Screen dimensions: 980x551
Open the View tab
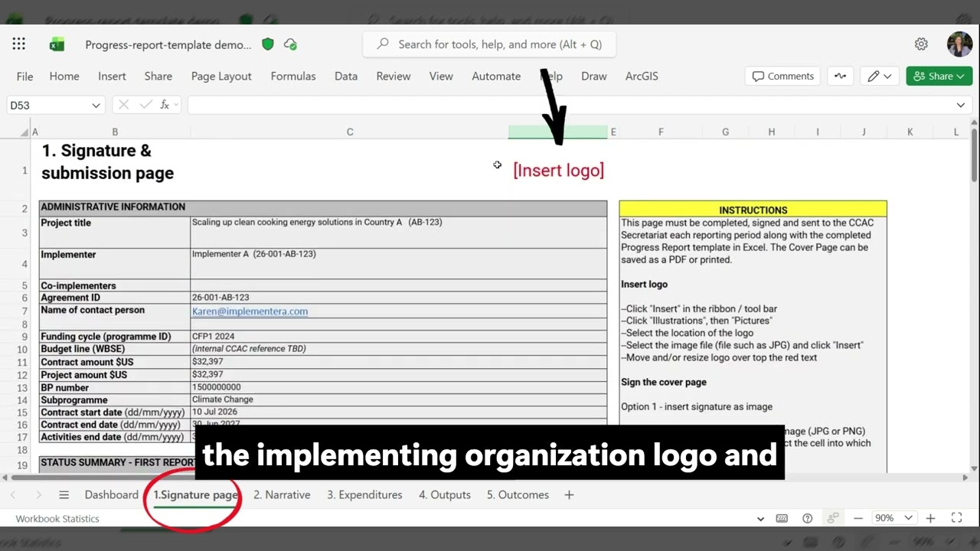[441, 76]
